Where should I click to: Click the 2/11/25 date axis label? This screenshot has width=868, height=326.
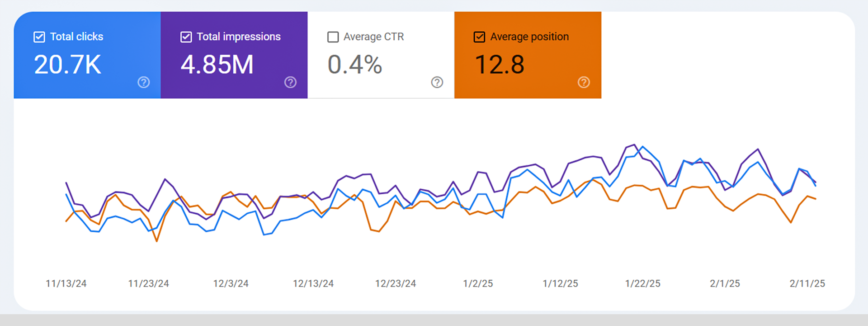pyautogui.click(x=807, y=283)
